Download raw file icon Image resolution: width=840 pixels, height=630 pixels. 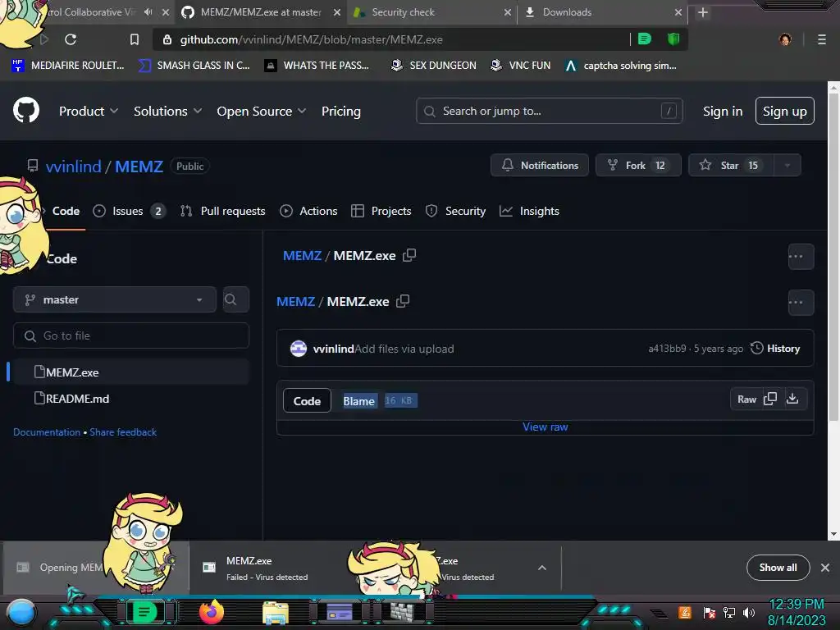(792, 399)
